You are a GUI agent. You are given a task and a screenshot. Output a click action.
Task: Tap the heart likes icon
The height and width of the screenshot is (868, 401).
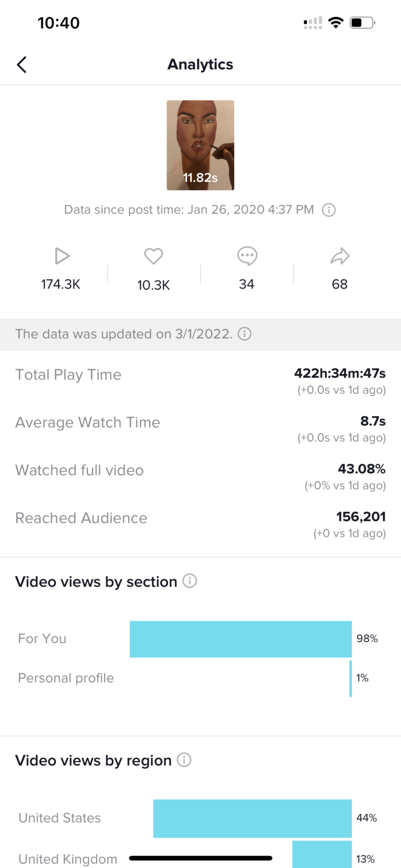(154, 256)
